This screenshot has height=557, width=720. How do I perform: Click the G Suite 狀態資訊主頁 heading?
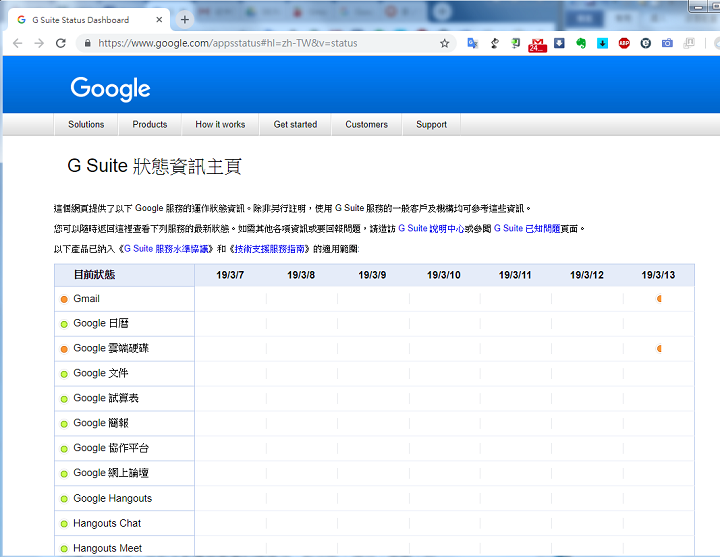155,166
